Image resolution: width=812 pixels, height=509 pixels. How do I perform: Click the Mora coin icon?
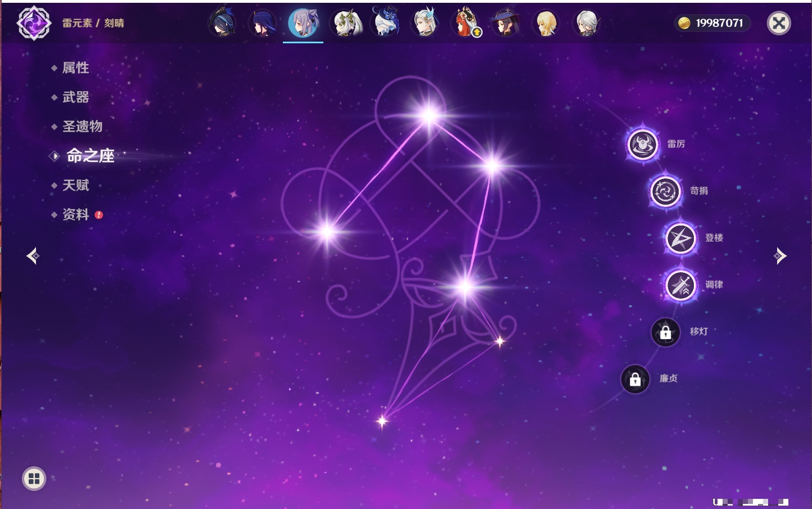684,23
